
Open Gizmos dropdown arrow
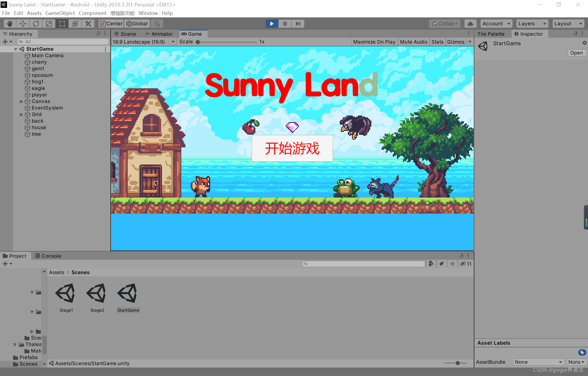click(x=470, y=42)
